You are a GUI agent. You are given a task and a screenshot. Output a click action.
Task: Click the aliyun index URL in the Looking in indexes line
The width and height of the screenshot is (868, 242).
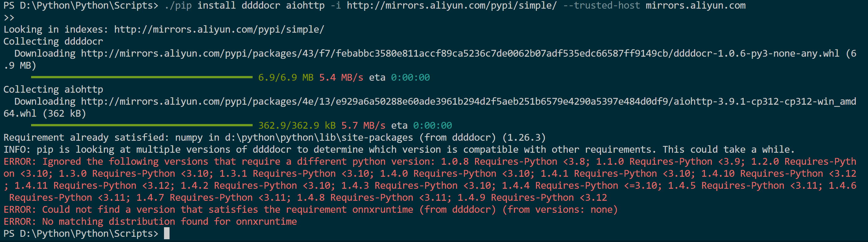pyautogui.click(x=219, y=30)
